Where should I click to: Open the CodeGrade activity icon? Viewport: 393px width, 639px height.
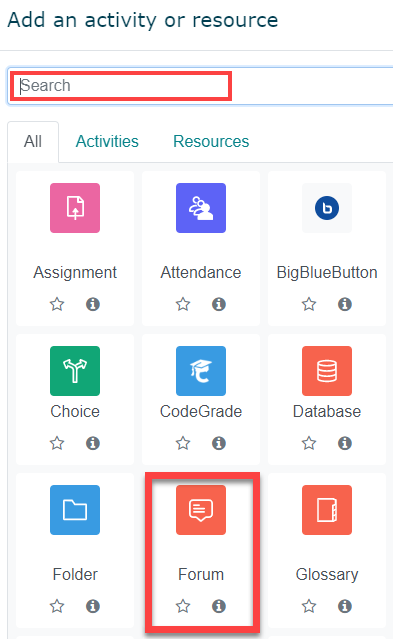[x=201, y=371]
